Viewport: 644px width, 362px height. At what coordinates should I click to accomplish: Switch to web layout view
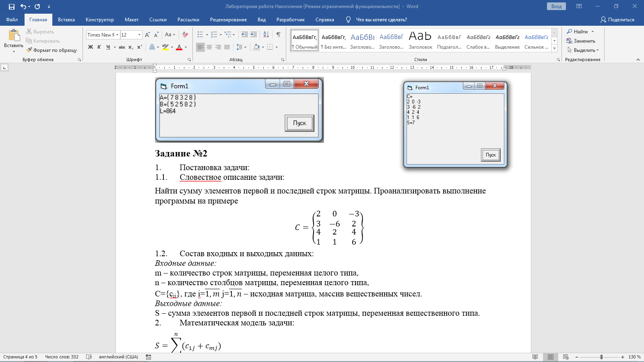click(566, 357)
